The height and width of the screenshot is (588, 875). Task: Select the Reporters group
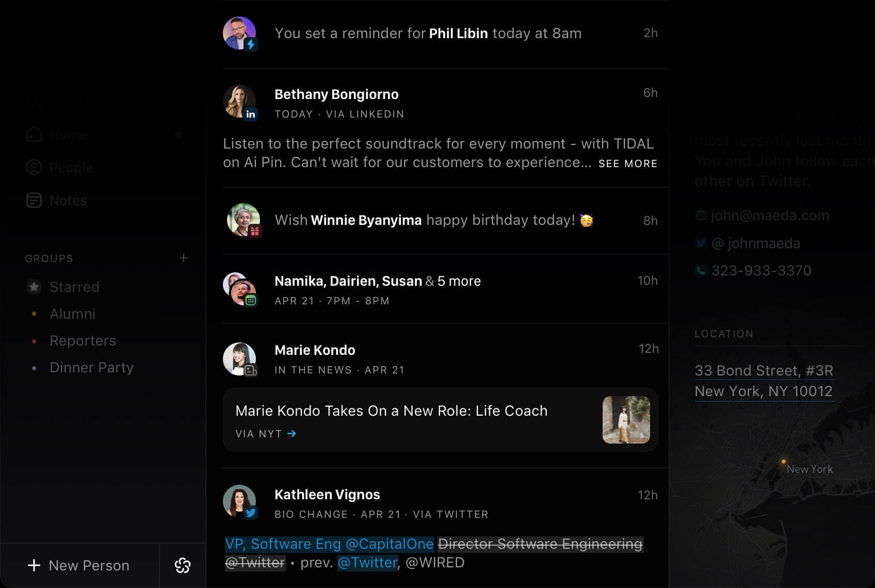(x=83, y=340)
